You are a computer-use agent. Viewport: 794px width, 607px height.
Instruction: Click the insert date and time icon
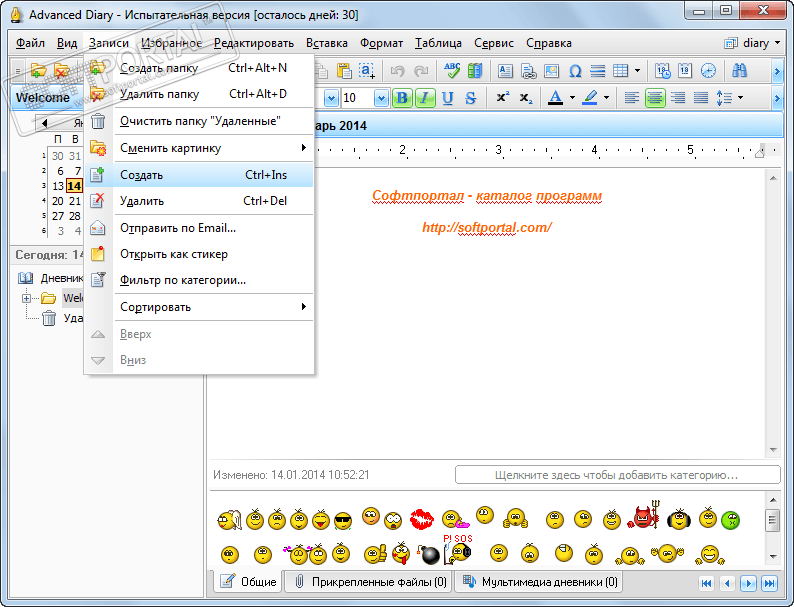click(662, 71)
